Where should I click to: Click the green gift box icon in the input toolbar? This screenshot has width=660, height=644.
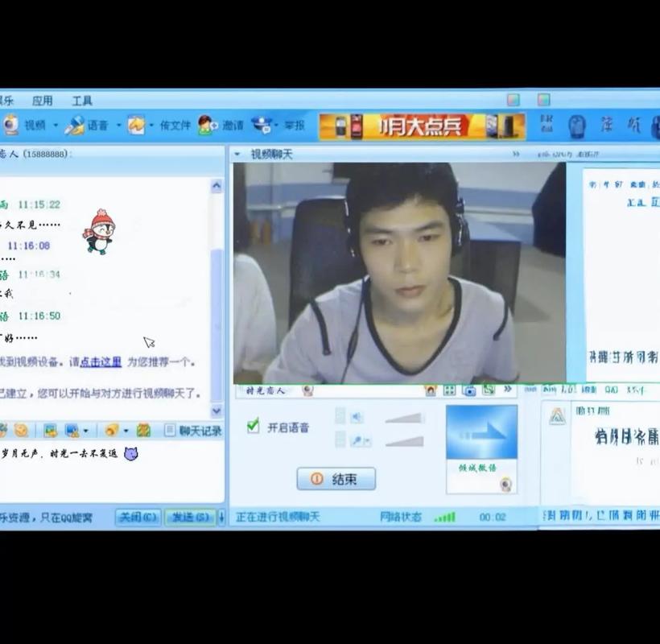tap(143, 430)
